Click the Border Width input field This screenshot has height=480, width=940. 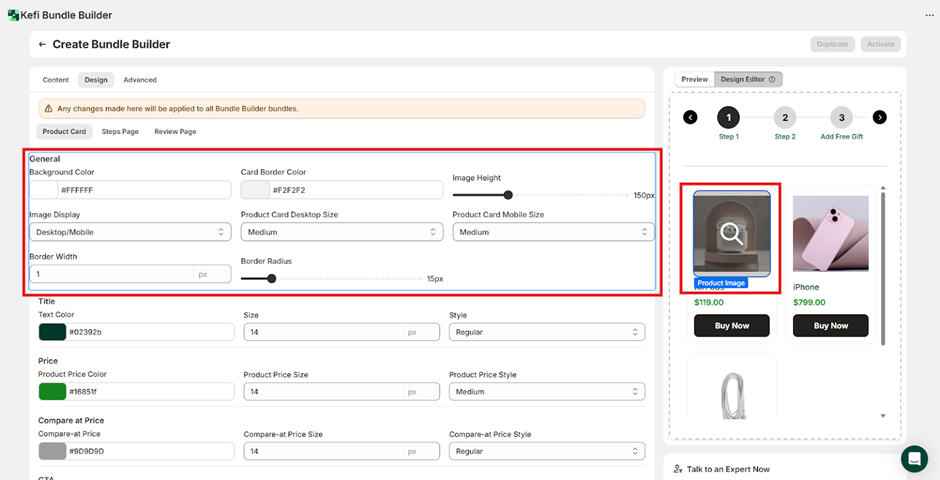click(110, 274)
